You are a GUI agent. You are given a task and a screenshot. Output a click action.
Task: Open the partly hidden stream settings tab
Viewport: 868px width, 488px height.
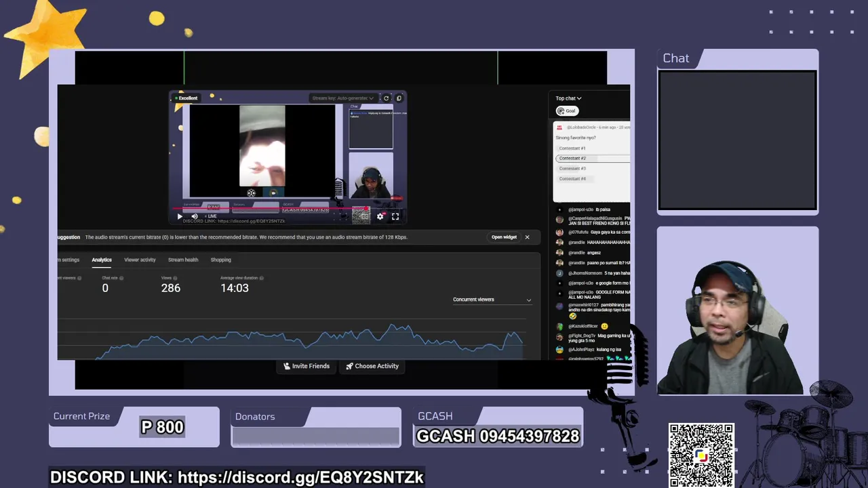click(x=68, y=260)
